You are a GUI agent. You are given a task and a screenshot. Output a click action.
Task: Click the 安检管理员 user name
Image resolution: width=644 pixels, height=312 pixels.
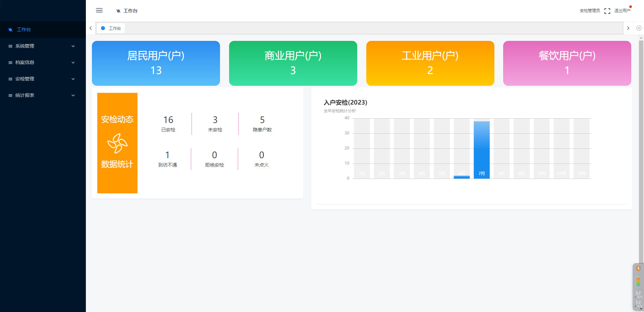(590, 11)
